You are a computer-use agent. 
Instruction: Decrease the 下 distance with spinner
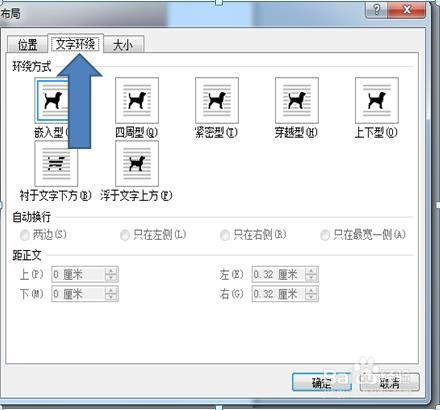[x=111, y=297]
